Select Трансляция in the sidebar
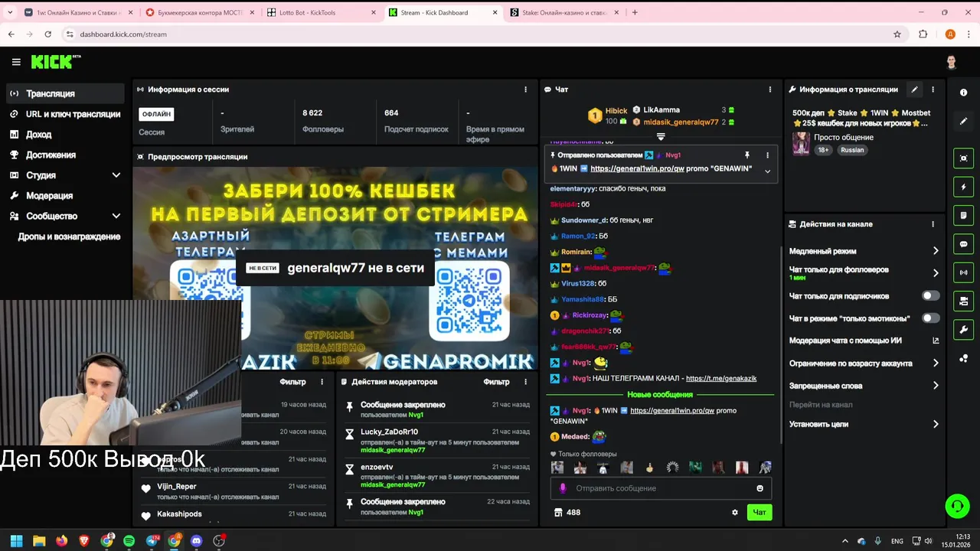Viewport: 980px width, 551px height. tap(65, 93)
